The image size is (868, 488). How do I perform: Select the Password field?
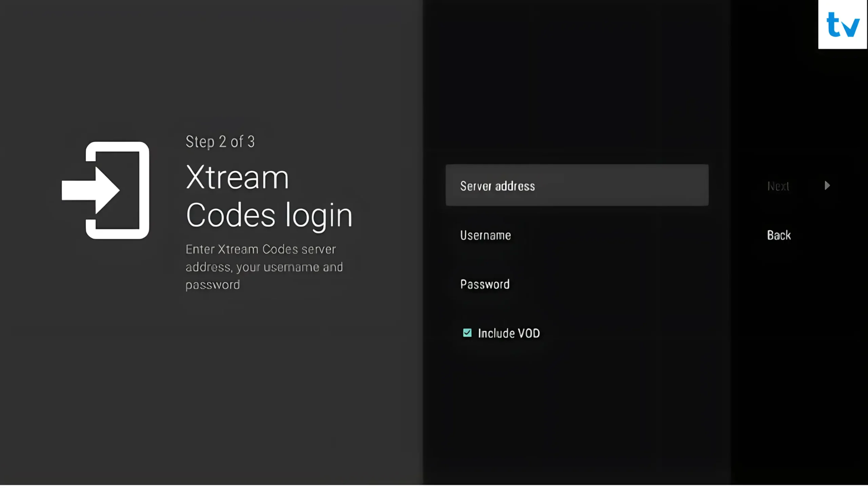pos(577,284)
